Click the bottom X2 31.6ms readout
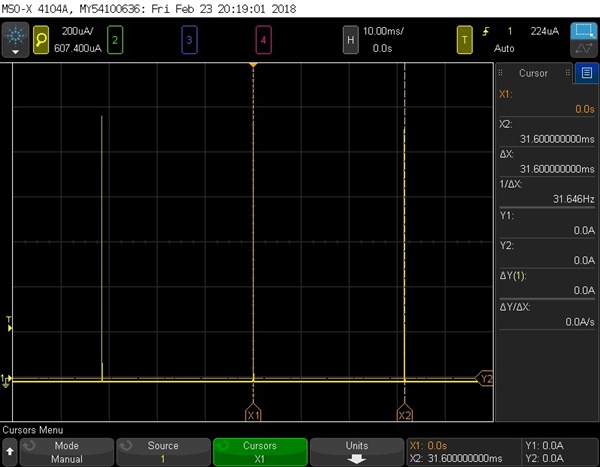600x467 pixels. click(x=456, y=458)
